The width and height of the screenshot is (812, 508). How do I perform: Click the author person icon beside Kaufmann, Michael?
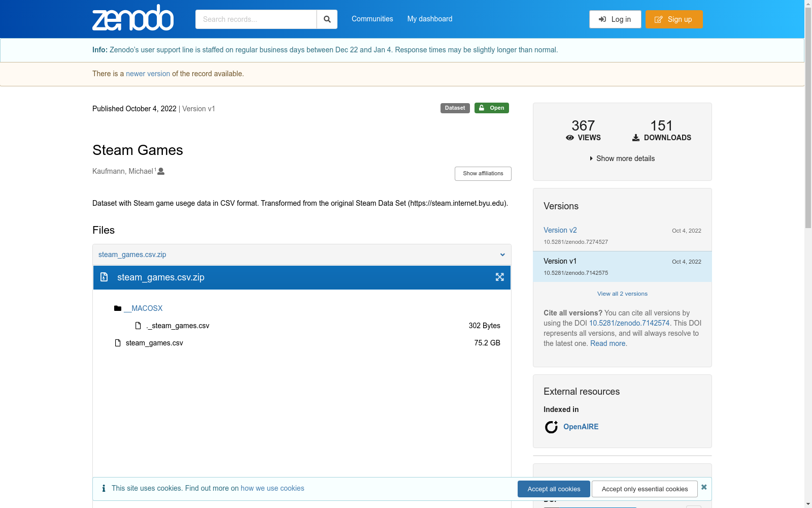point(161,171)
